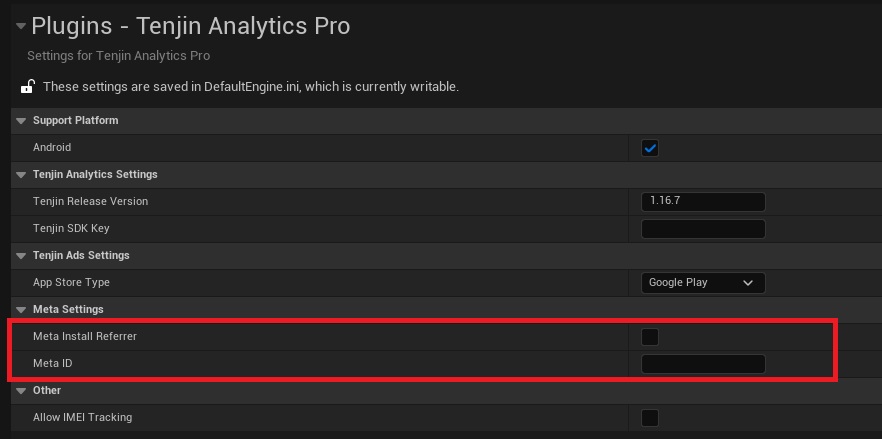Enable the Allow IMEI Tracking checkbox
This screenshot has height=439, width=882.
point(650,418)
